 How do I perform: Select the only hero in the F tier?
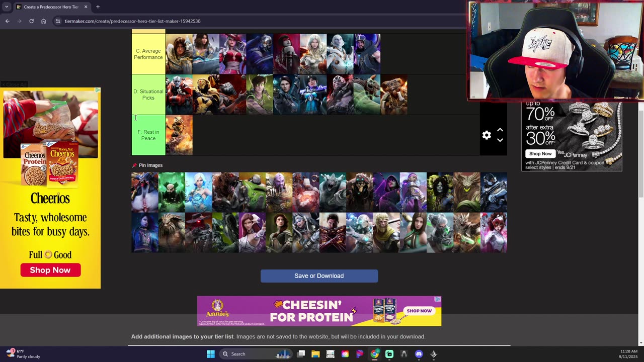pos(179,135)
